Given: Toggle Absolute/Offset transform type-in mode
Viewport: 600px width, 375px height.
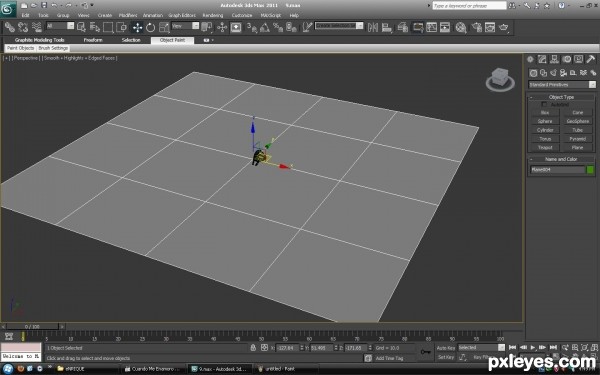Looking at the screenshot, I should click(264, 348).
